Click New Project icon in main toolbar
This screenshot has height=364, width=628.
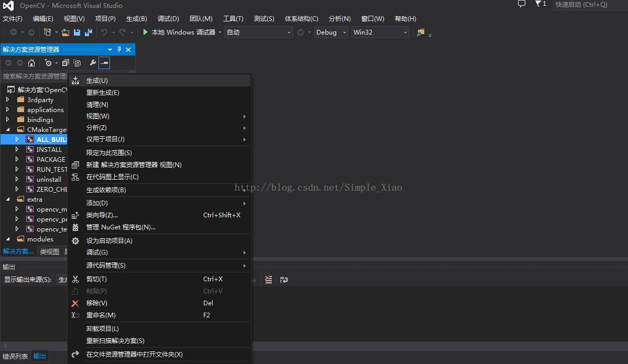(x=48, y=32)
